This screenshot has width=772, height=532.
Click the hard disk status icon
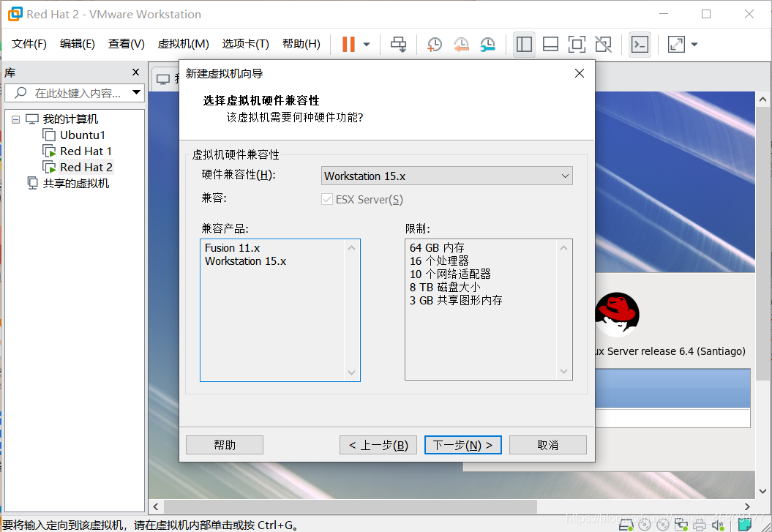click(x=626, y=525)
